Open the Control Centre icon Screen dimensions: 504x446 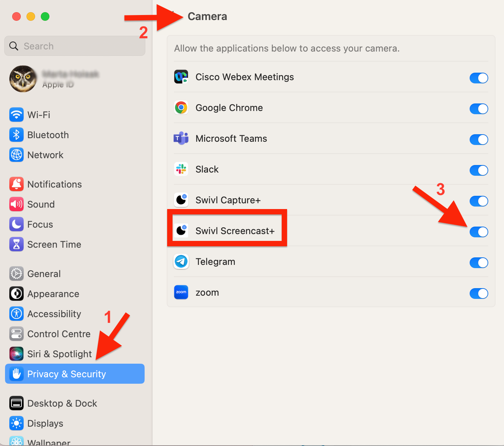16,334
